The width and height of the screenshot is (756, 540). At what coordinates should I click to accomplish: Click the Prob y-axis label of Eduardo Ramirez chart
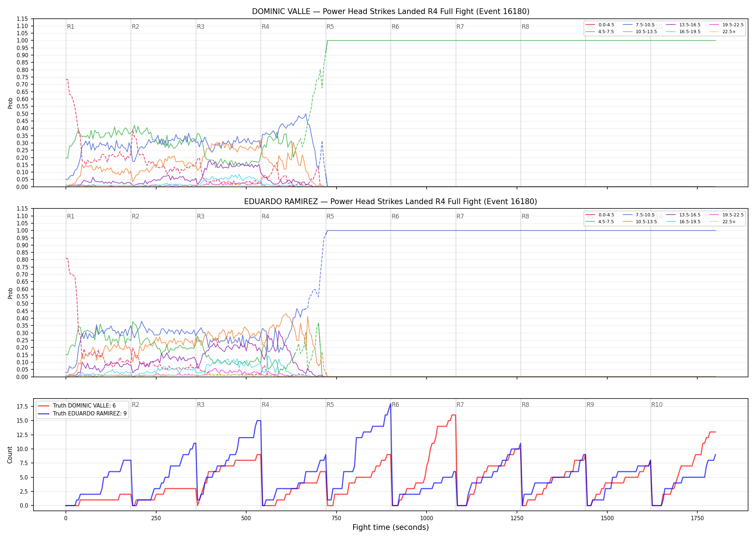[x=10, y=293]
